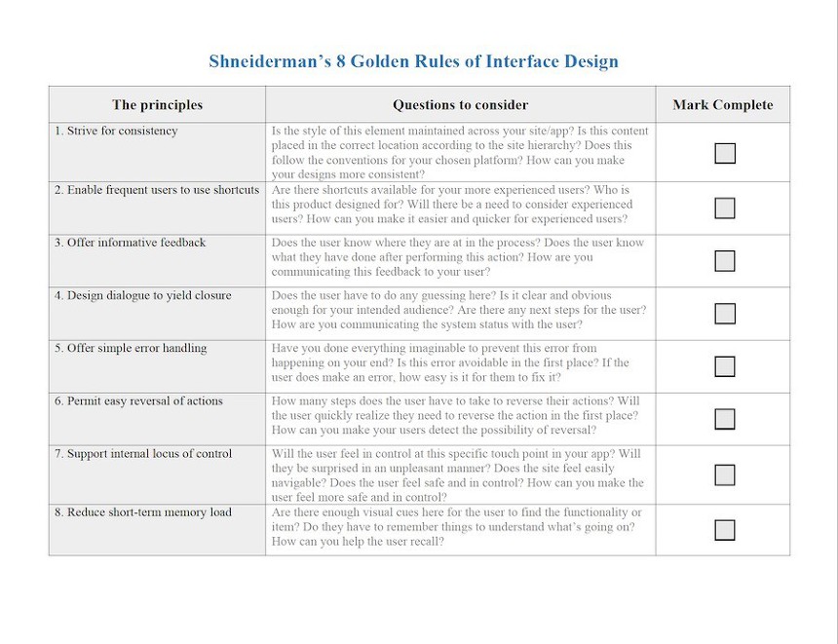Mark Offer simple error handling complete

724,366
